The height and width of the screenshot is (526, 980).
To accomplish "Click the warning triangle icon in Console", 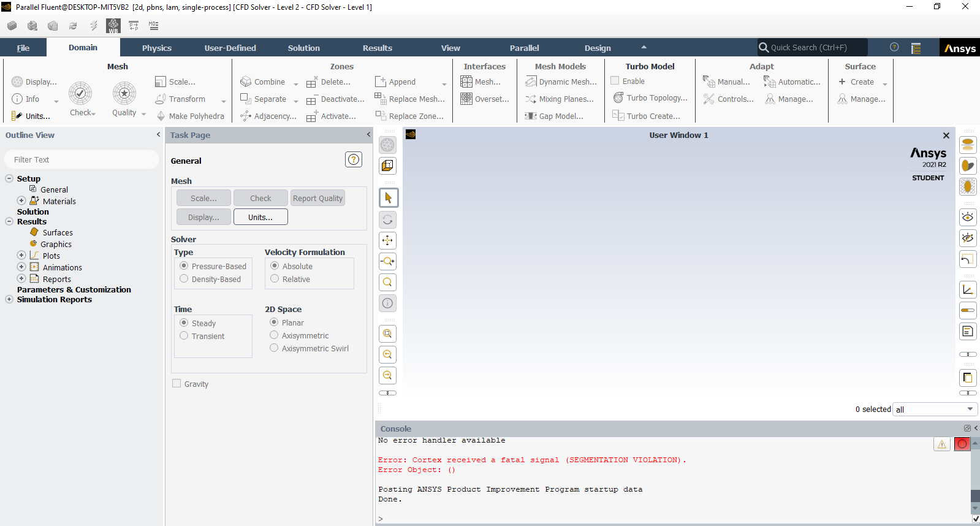I will click(942, 444).
